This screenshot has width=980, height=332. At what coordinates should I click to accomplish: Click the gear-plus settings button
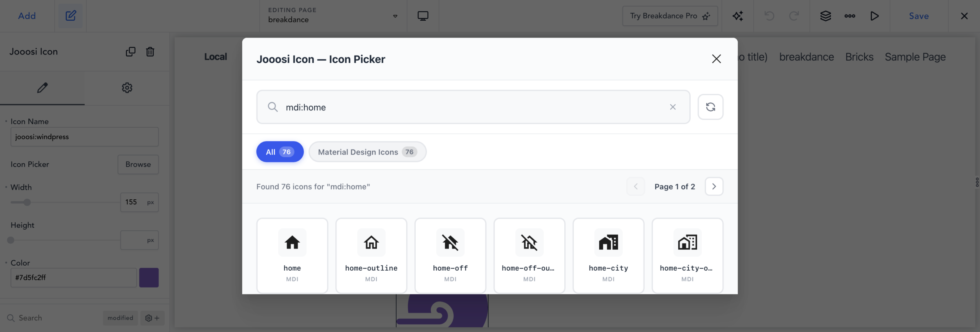[152, 318]
